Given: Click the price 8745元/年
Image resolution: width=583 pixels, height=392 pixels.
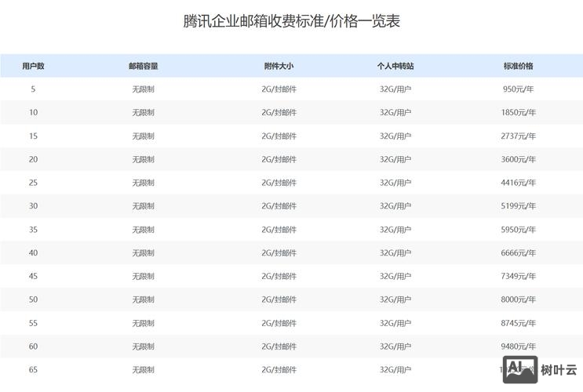Looking at the screenshot, I should coord(519,323).
